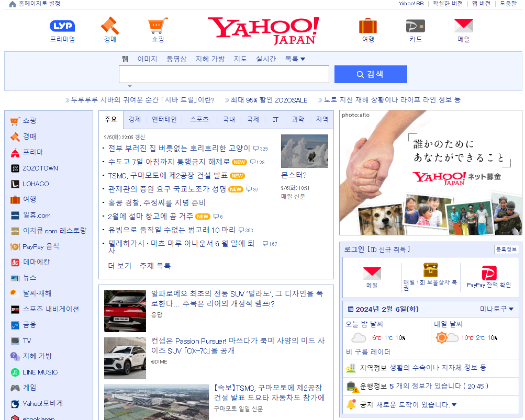This screenshot has height=420, width=525.
Task: Open the travel suitcase icon in header
Action: (367, 26)
